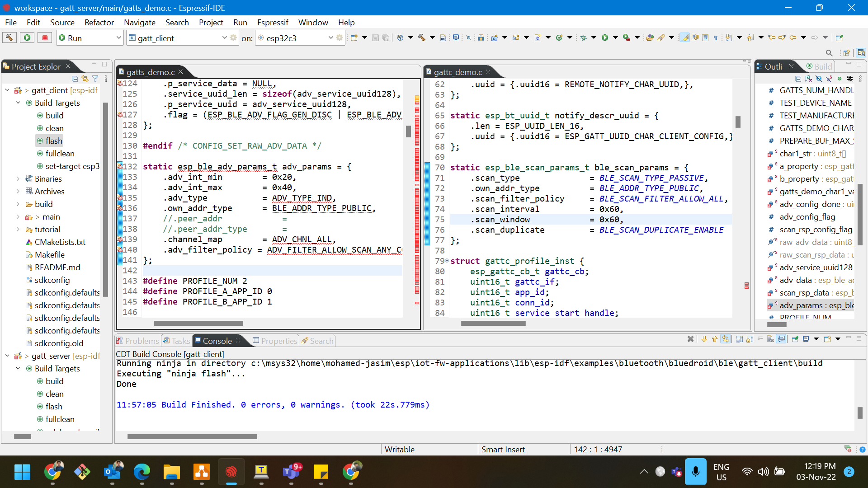Open Microsoft Edge from taskbar
Viewport: 868px width, 488px height.
[x=142, y=472]
